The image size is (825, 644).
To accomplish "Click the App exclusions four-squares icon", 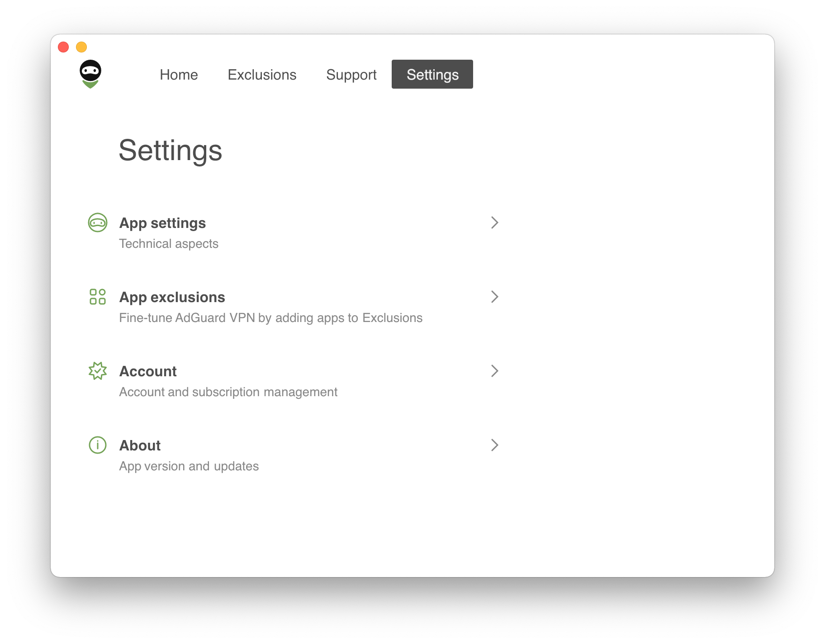I will (x=98, y=297).
